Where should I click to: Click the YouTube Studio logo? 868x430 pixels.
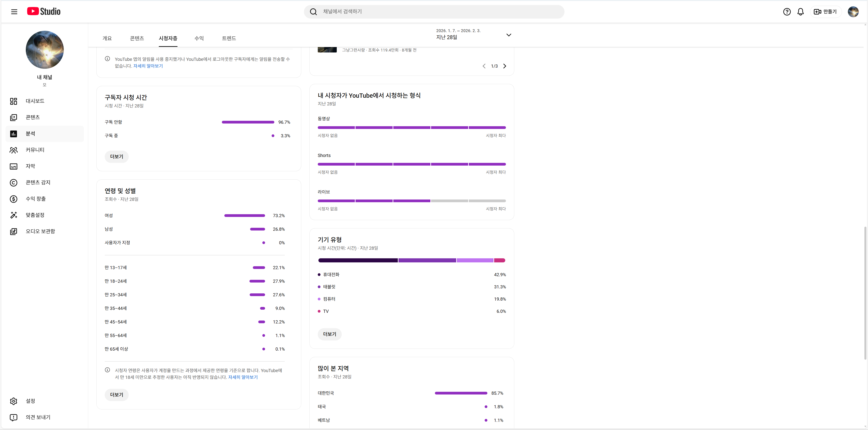click(x=44, y=12)
